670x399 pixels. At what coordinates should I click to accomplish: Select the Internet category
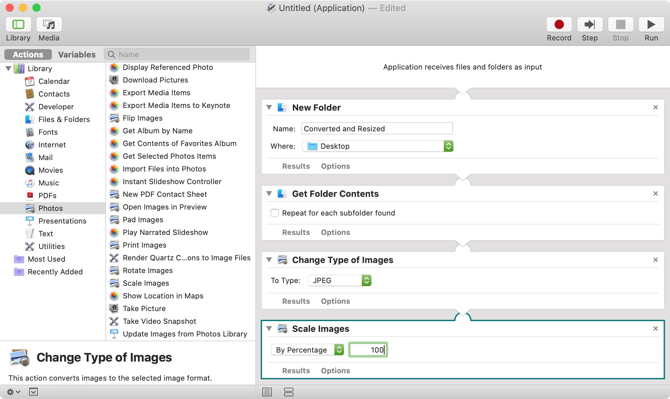(52, 145)
